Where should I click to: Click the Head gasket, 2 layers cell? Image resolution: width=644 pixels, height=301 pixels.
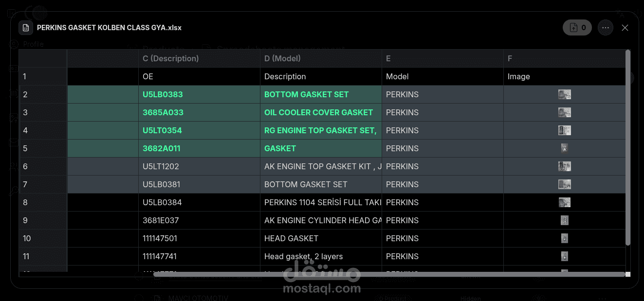[x=321, y=256]
